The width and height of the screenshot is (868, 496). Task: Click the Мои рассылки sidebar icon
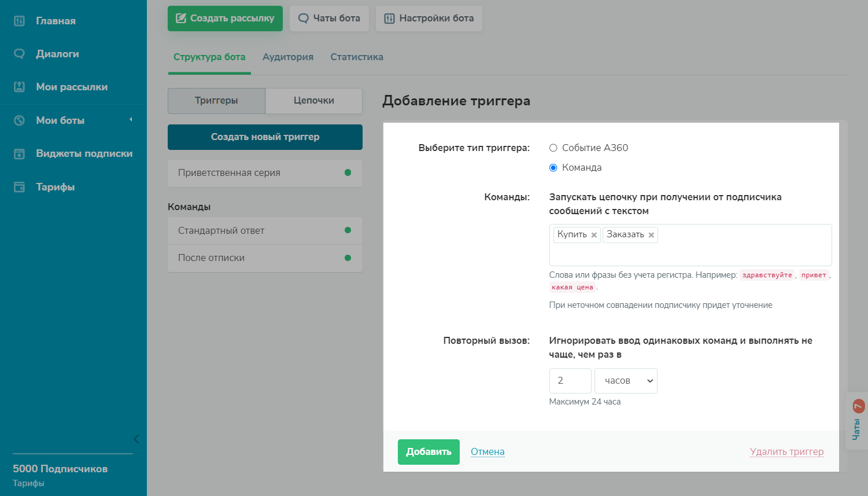(19, 87)
